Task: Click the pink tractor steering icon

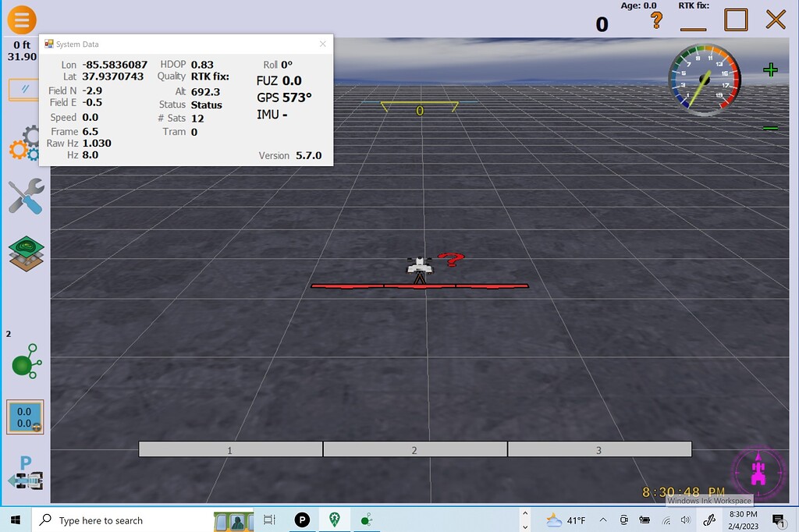Action: pyautogui.click(x=757, y=472)
